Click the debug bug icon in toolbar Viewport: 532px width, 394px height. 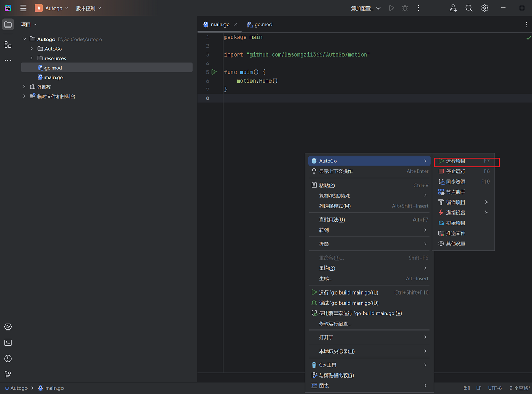coord(405,8)
